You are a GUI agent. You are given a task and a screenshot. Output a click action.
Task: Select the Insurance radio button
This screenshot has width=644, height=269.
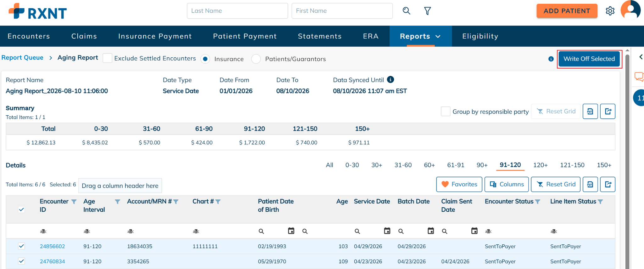click(x=205, y=59)
